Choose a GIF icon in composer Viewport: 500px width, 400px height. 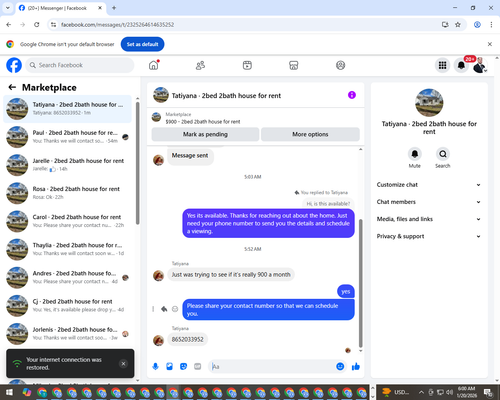[198, 367]
